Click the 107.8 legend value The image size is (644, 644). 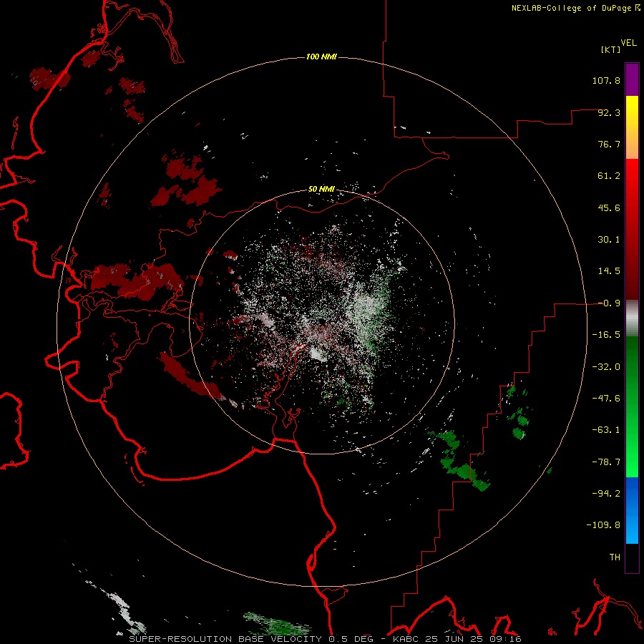click(606, 80)
